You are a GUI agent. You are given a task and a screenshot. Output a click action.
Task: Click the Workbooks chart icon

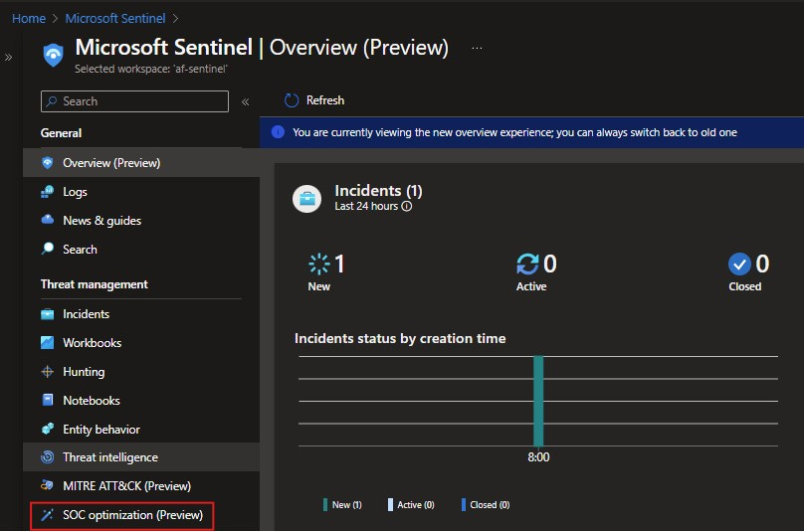(x=47, y=342)
